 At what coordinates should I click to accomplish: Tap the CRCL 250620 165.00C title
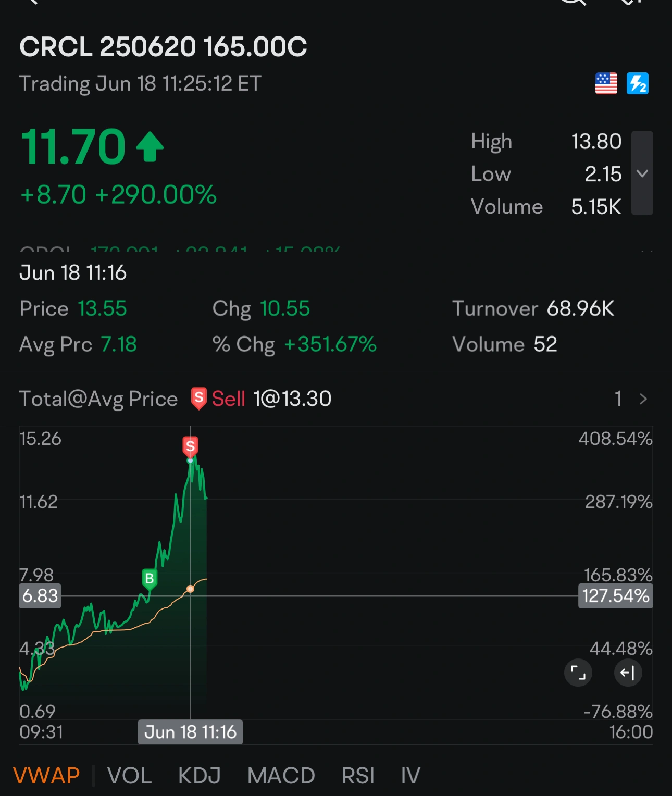point(163,47)
